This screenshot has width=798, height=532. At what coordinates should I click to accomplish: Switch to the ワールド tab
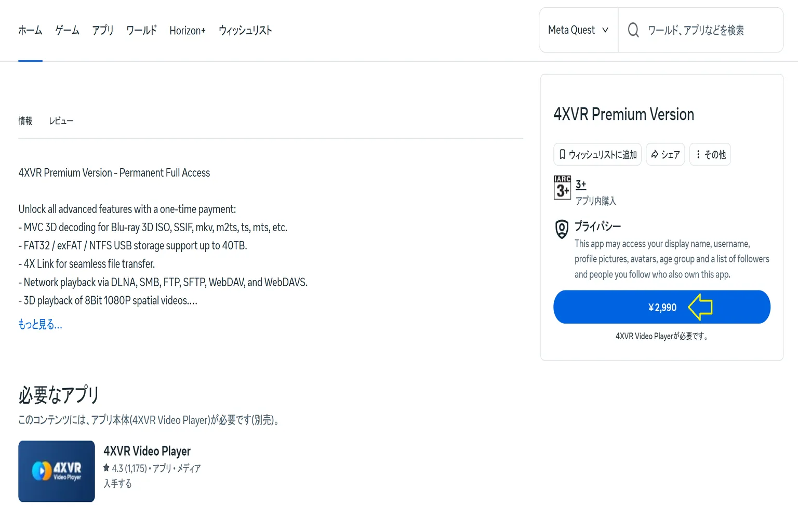pyautogui.click(x=141, y=30)
